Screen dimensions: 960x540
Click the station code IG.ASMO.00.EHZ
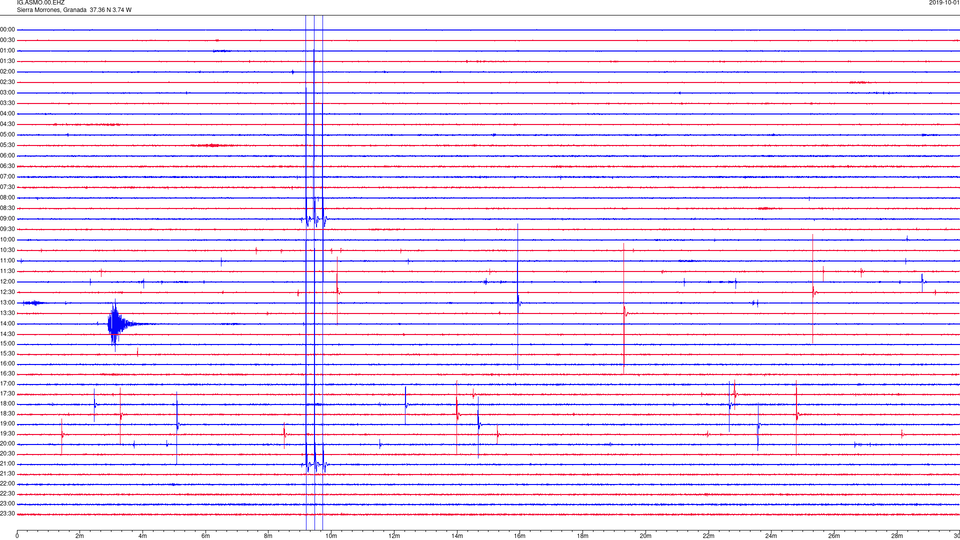(40, 2)
